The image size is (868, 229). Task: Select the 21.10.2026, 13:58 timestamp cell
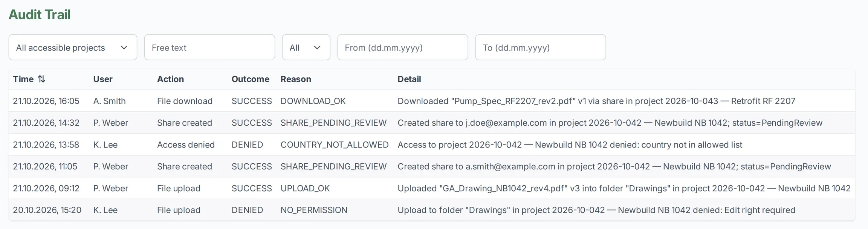click(46, 144)
